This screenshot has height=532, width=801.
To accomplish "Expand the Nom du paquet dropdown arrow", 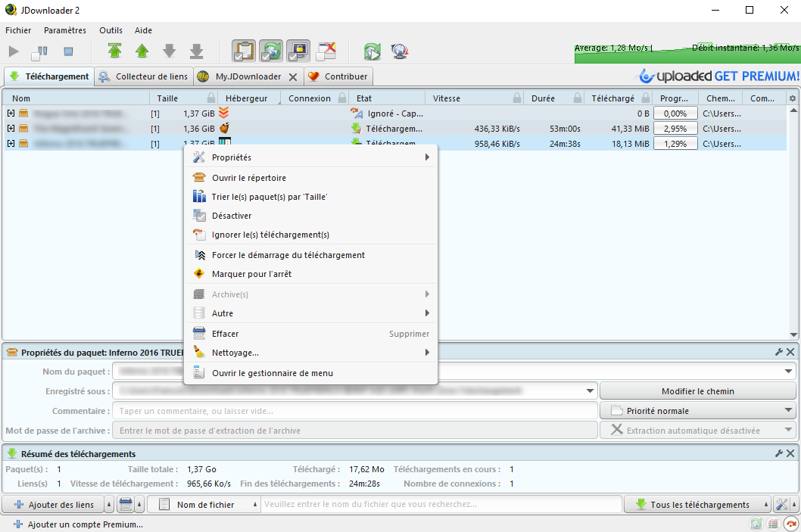I will click(789, 371).
